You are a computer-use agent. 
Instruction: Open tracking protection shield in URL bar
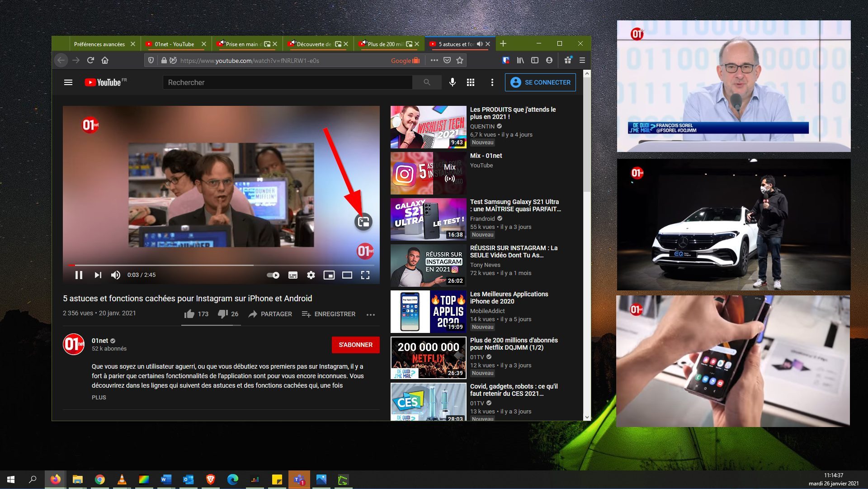(151, 60)
